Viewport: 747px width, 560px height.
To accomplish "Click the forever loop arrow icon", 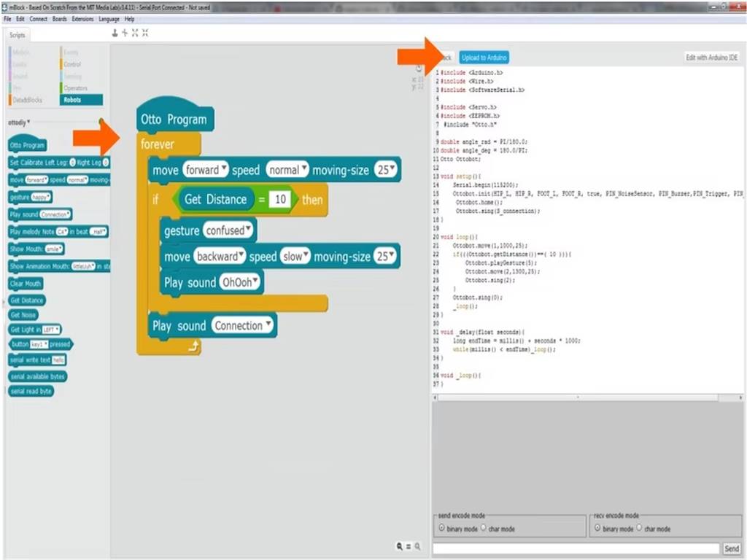I will point(193,347).
